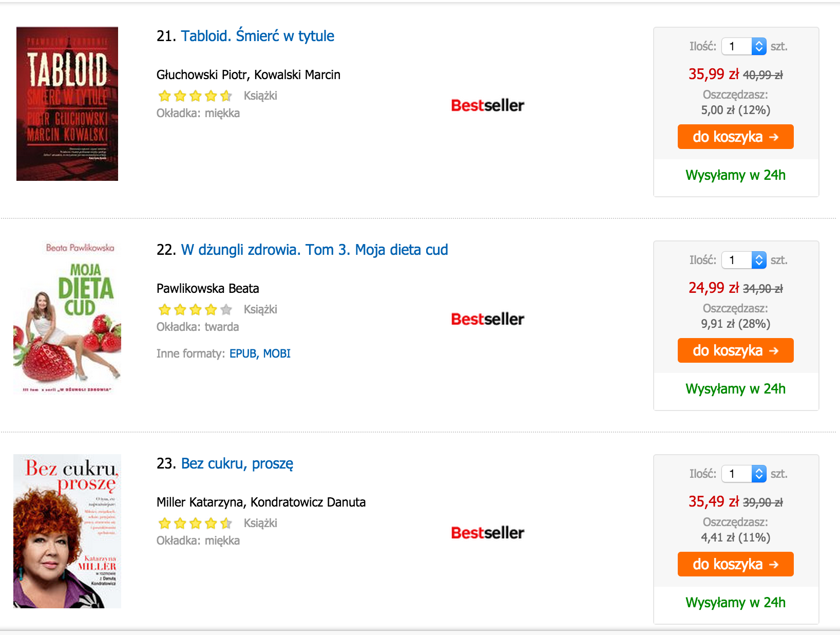This screenshot has height=635, width=840.
Task: Click star rating of Bez cukru, proszę
Action: click(195, 524)
